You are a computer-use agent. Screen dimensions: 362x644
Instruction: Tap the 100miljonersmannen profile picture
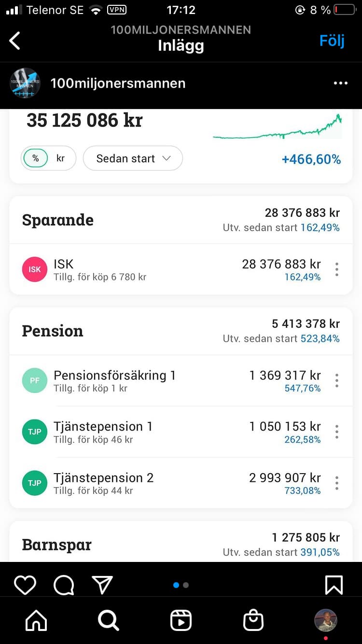point(25,83)
